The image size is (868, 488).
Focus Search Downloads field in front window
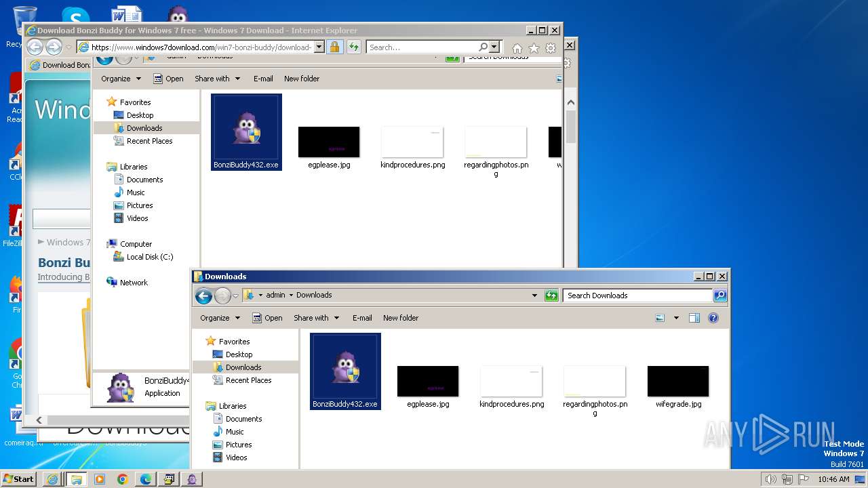coord(637,296)
